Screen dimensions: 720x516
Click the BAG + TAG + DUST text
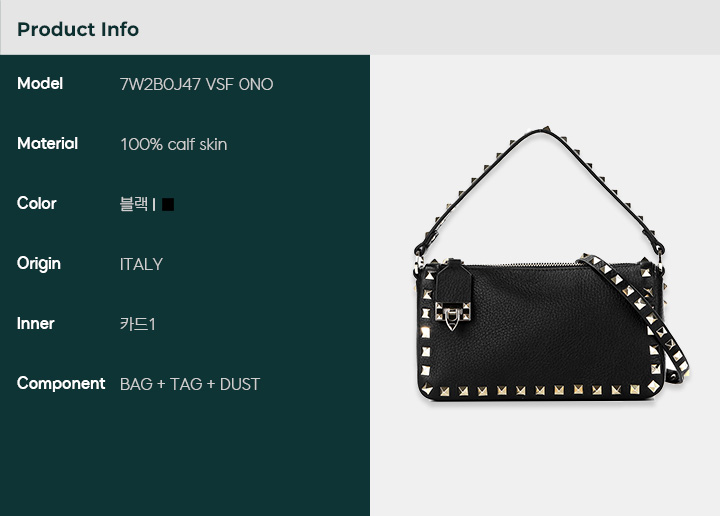190,384
